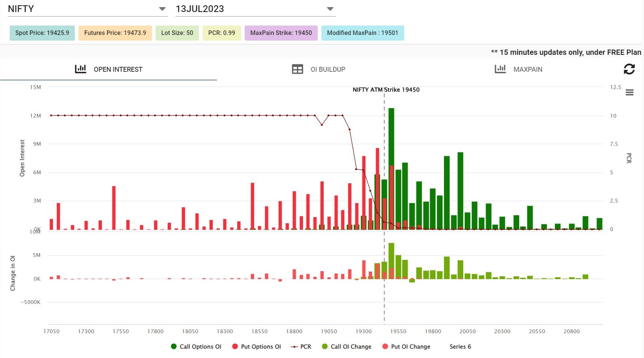Click the PCR right axis title
Viewport: 644px width, 358px height.
629,158
